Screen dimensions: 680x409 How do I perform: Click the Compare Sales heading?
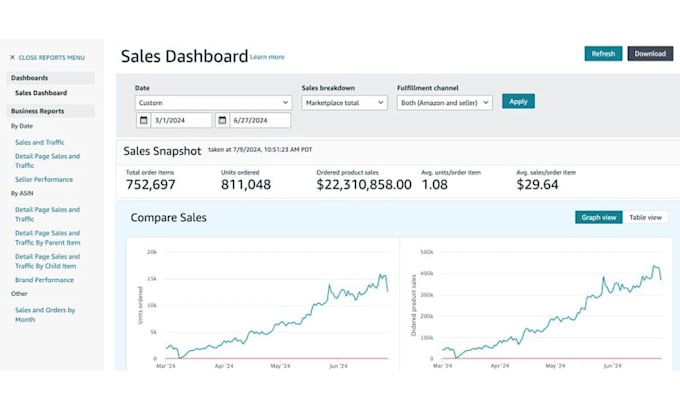point(168,218)
